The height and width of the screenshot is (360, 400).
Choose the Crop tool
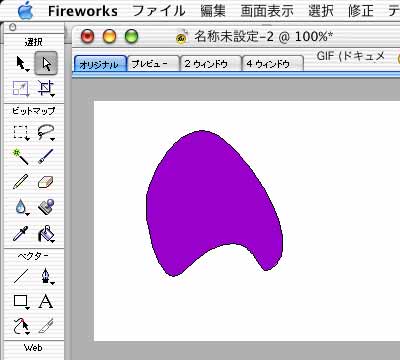coord(46,88)
